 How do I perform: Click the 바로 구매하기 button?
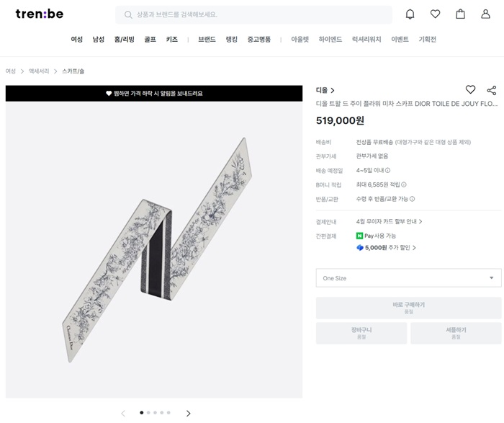point(408,308)
